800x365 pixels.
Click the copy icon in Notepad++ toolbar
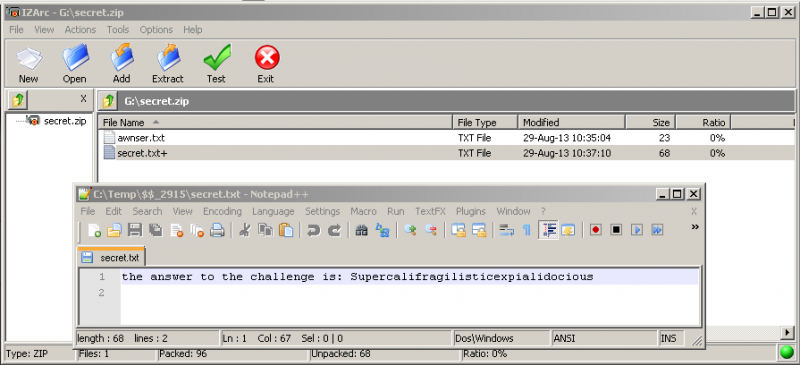(265, 230)
